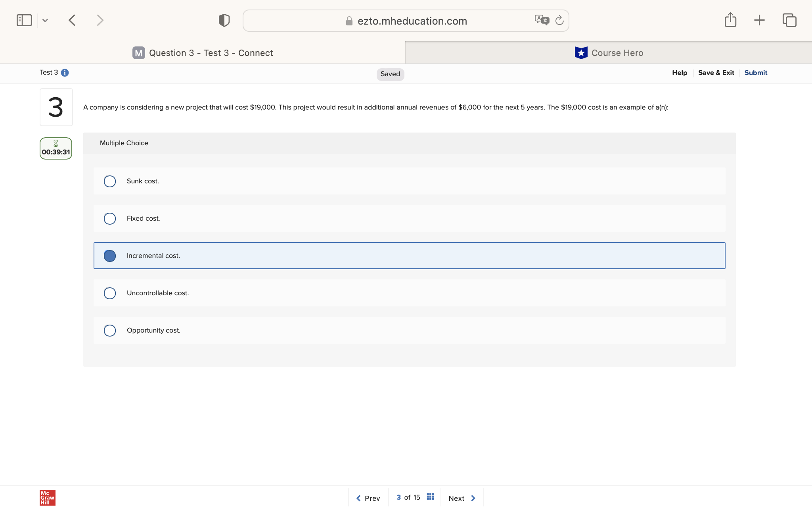Expand the sidebar dropdown chevron
The height and width of the screenshot is (508, 812).
(x=45, y=20)
